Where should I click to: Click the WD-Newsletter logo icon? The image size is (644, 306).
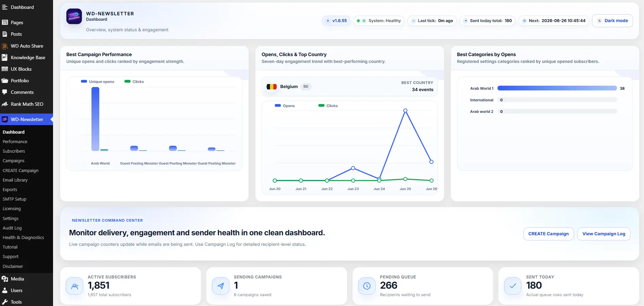tap(74, 16)
